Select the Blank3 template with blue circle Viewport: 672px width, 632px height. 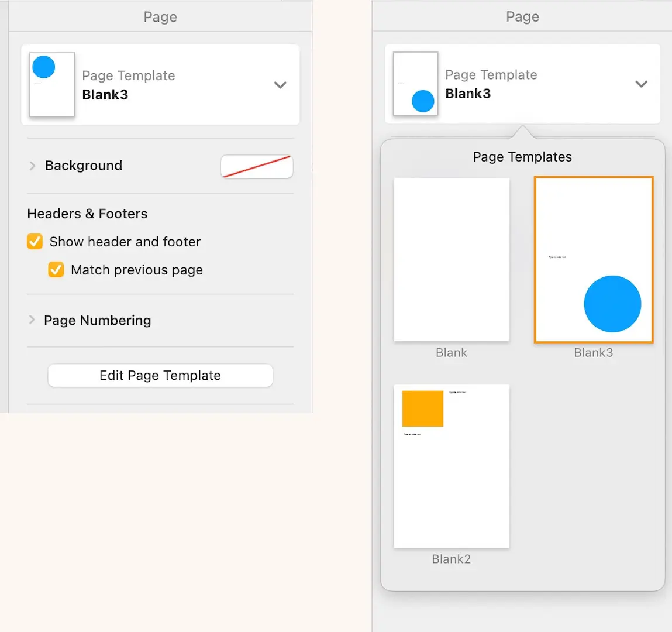click(593, 260)
